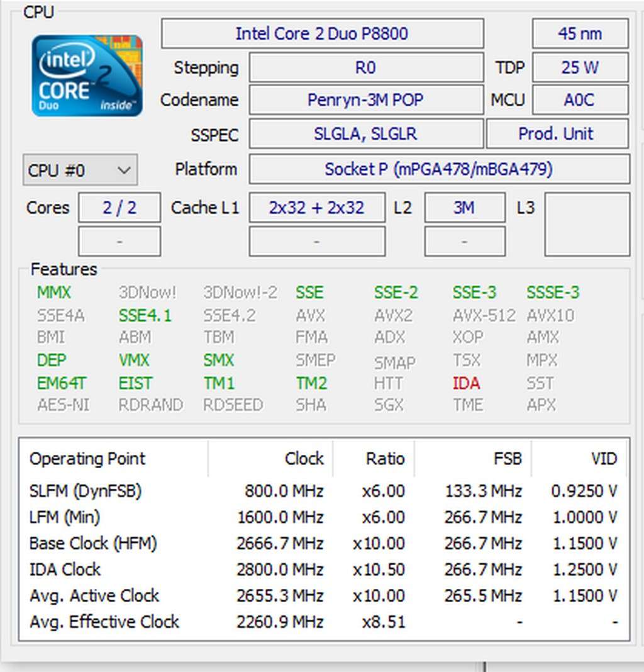The image size is (644, 672).
Task: Select the CPU panel header
Action: point(39,11)
